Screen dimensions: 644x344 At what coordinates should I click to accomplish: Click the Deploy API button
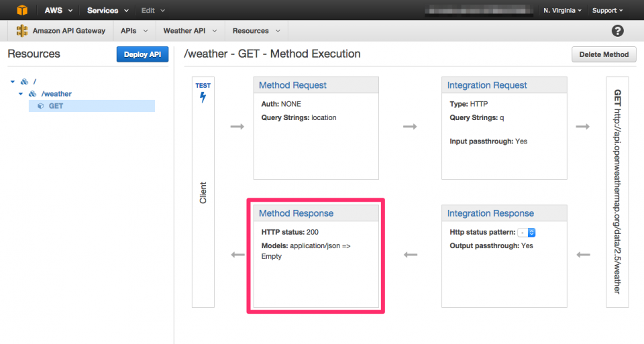click(x=142, y=54)
